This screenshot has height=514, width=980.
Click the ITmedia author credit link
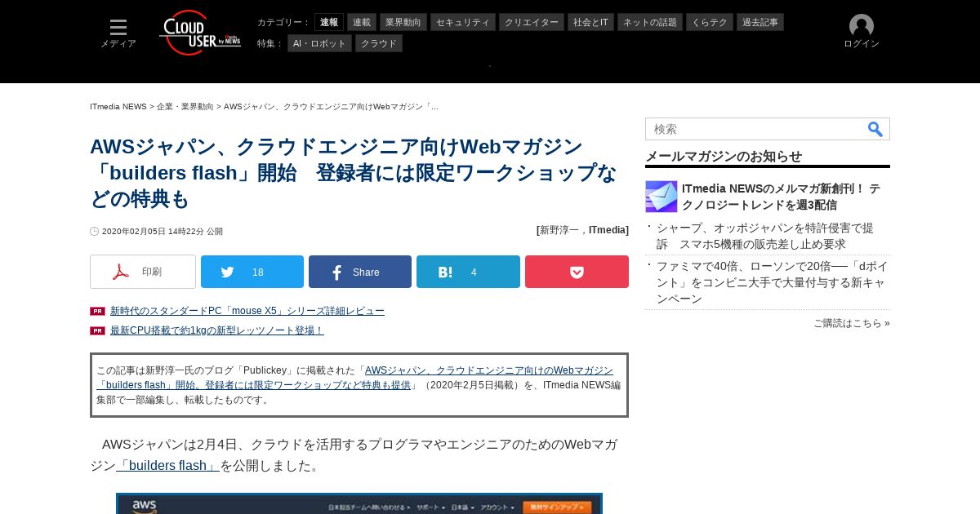(607, 230)
